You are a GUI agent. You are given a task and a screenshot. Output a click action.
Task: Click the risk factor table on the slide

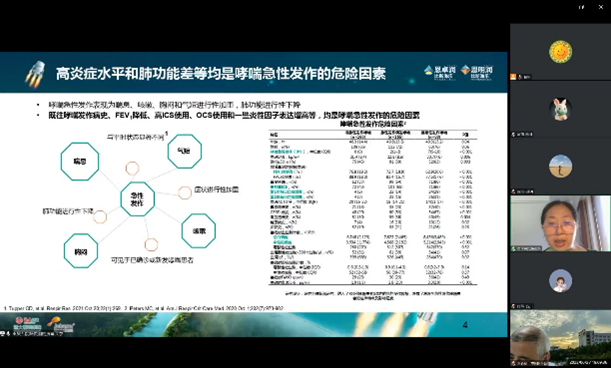click(373, 207)
